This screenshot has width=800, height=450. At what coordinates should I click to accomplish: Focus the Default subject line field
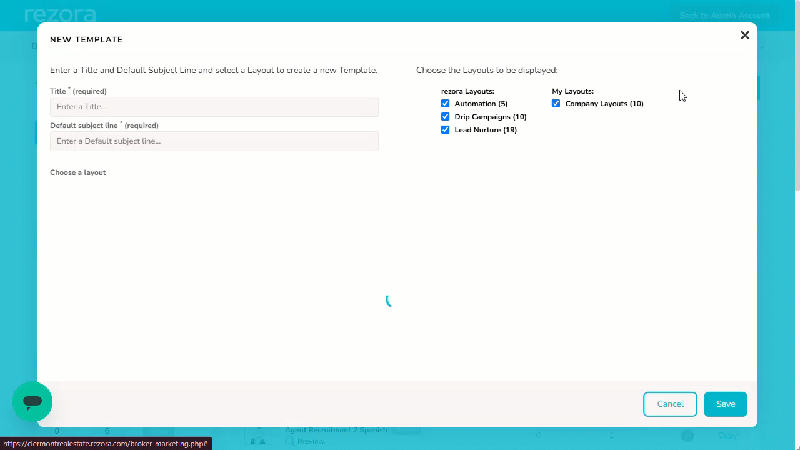tap(214, 141)
